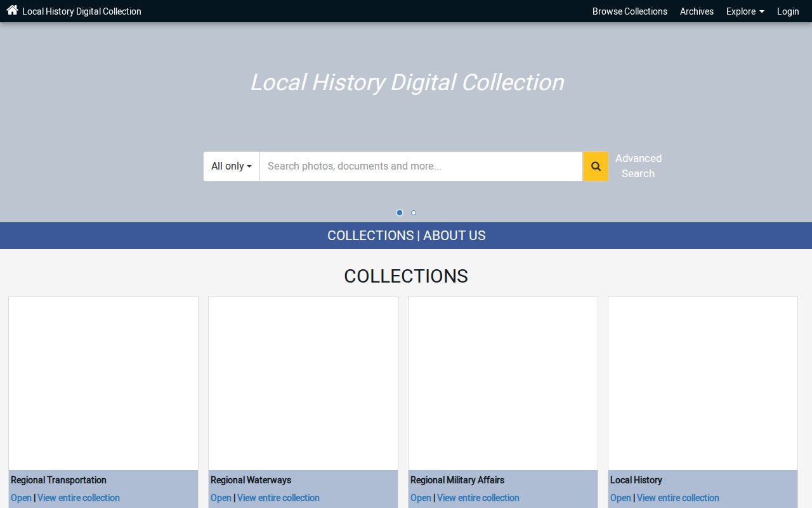View entire Regional Transportation collection
This screenshot has height=508, width=812.
coord(79,498)
